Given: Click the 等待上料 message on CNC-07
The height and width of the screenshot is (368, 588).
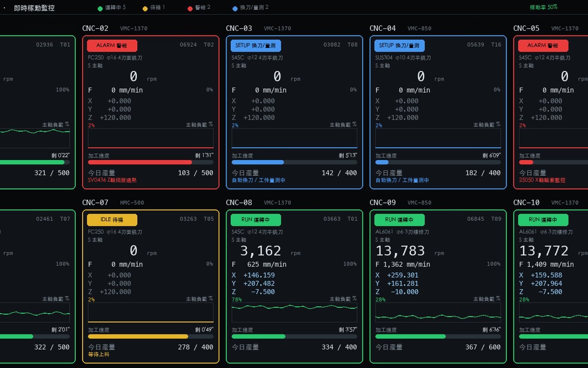Looking at the screenshot, I should click(99, 355).
